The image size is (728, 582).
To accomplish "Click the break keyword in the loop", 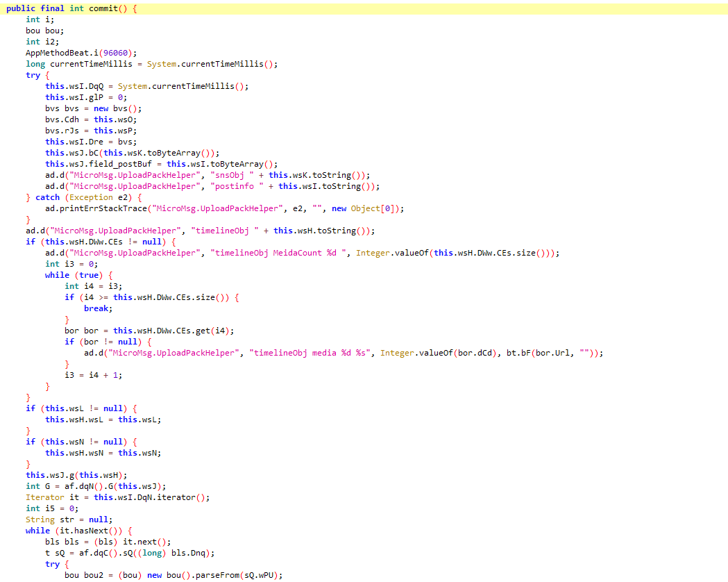I will (98, 308).
